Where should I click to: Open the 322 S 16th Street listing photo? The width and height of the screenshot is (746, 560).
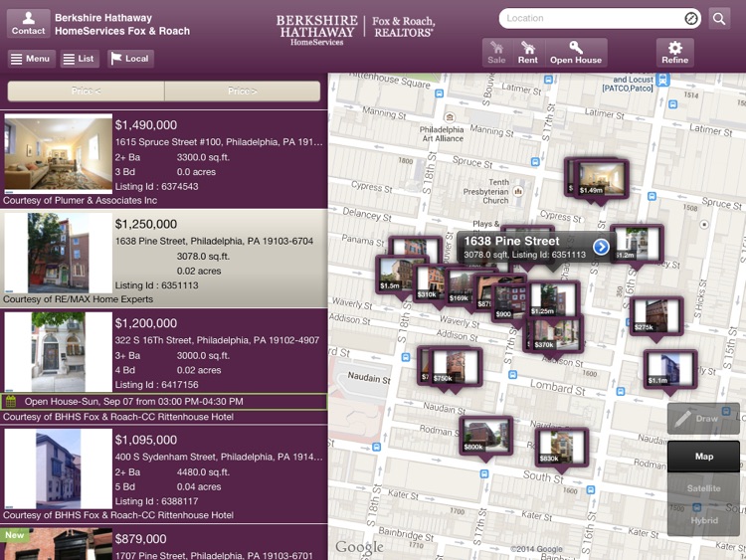(58, 352)
